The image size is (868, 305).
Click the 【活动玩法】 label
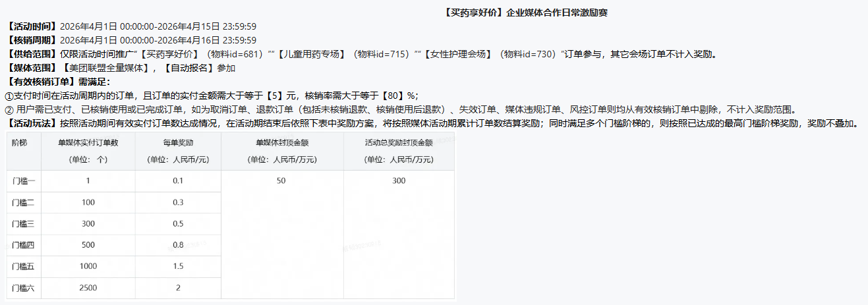pyautogui.click(x=32, y=123)
